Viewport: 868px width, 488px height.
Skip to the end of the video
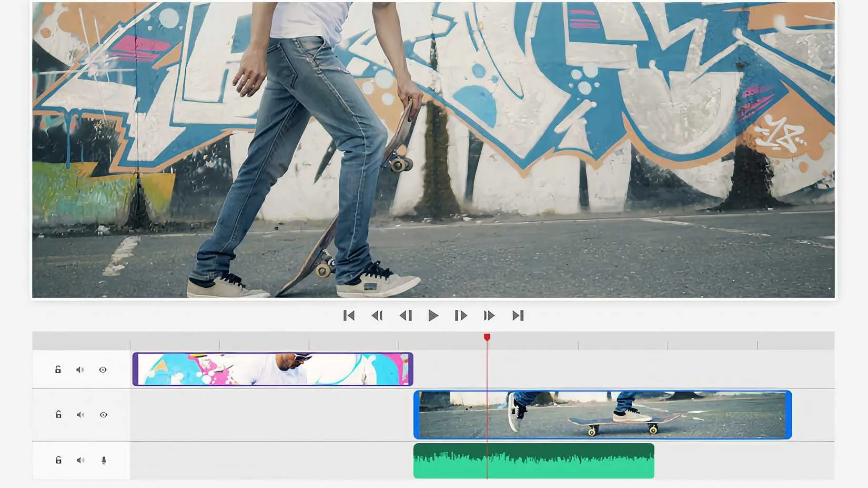tap(518, 315)
